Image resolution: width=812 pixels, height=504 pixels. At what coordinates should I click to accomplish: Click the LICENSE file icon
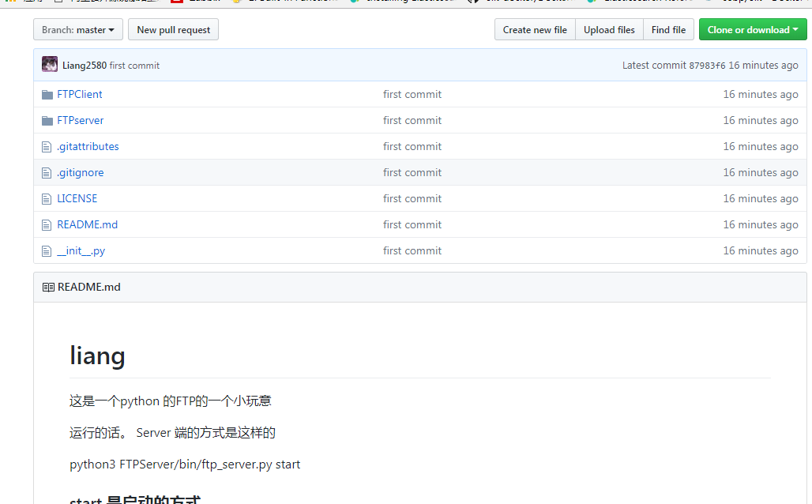pos(47,199)
